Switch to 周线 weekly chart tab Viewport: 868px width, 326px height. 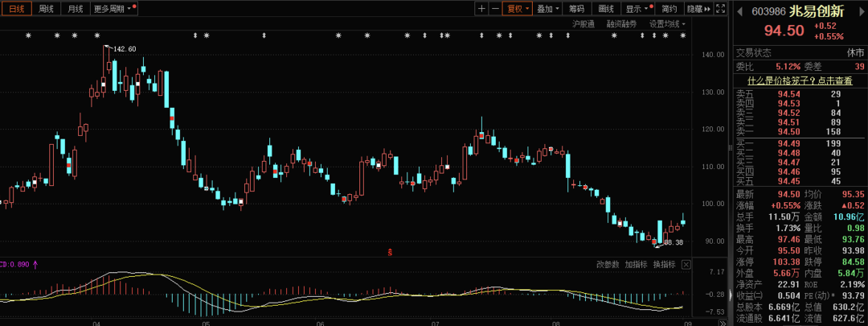46,9
